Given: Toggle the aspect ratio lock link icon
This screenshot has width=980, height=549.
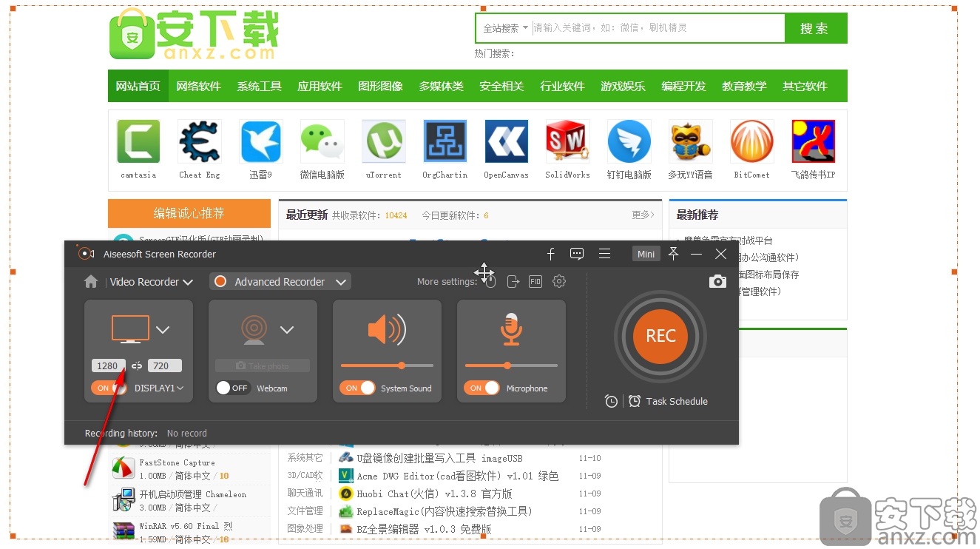Looking at the screenshot, I should click(137, 366).
